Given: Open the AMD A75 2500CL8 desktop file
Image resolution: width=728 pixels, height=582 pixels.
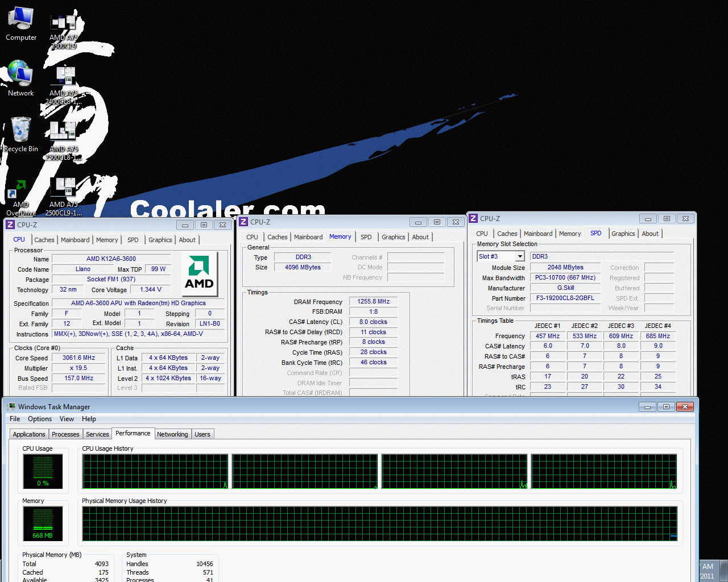Looking at the screenshot, I should [x=64, y=141].
